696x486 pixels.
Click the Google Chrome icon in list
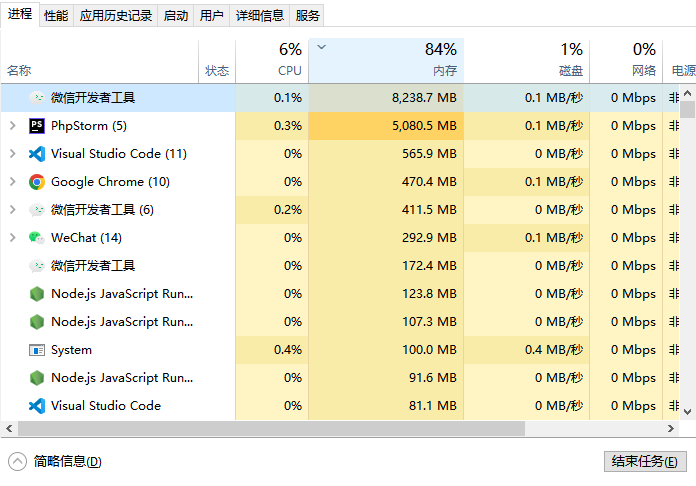37,182
